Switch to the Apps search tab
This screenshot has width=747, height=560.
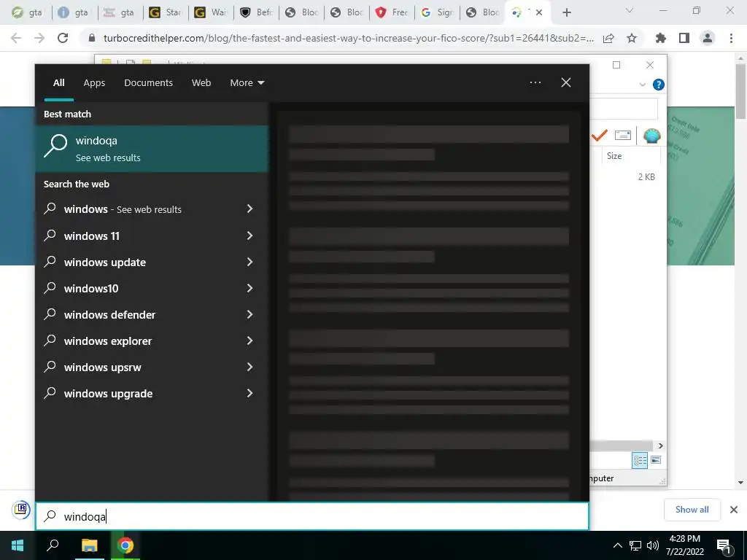[94, 83]
